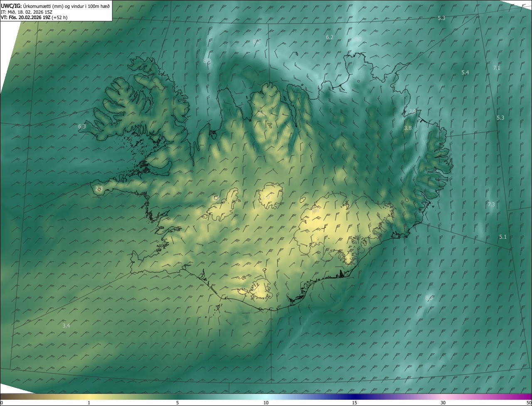Click the 50 tick label on the color scale
532x406 pixels.
pos(529,403)
